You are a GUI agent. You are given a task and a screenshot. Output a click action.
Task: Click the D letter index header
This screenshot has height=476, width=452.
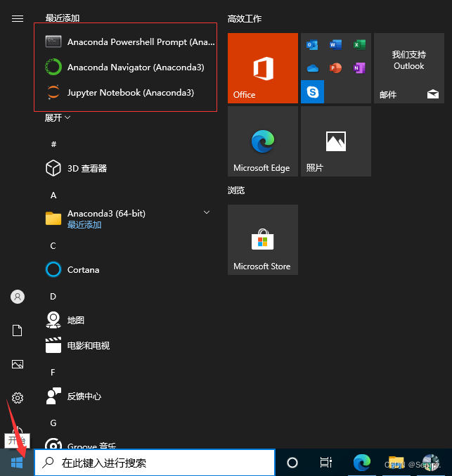(53, 296)
